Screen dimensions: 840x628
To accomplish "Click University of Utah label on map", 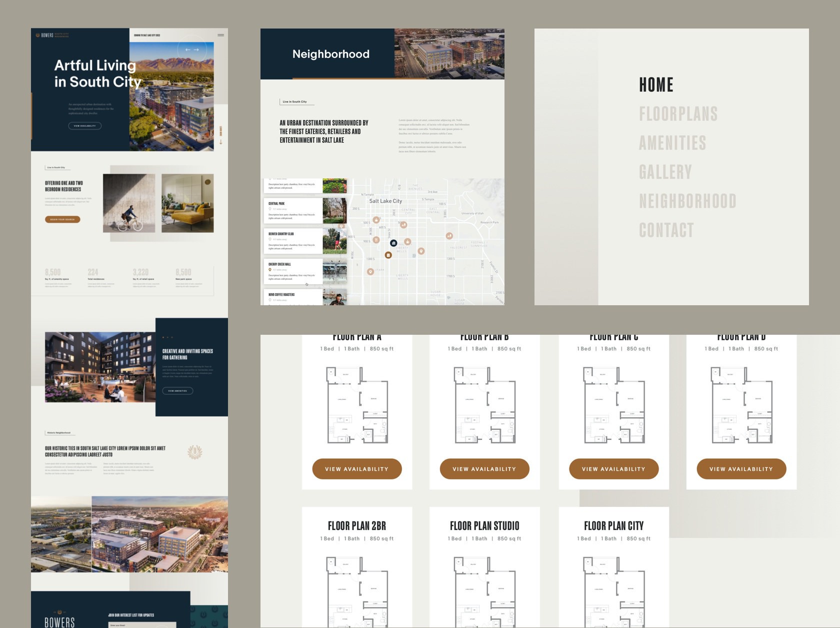I will [472, 214].
